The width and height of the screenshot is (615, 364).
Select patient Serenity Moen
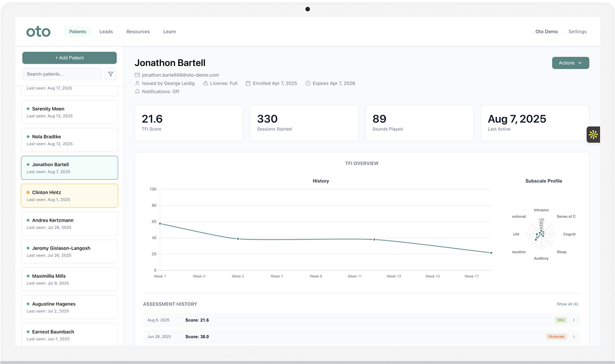pos(70,112)
